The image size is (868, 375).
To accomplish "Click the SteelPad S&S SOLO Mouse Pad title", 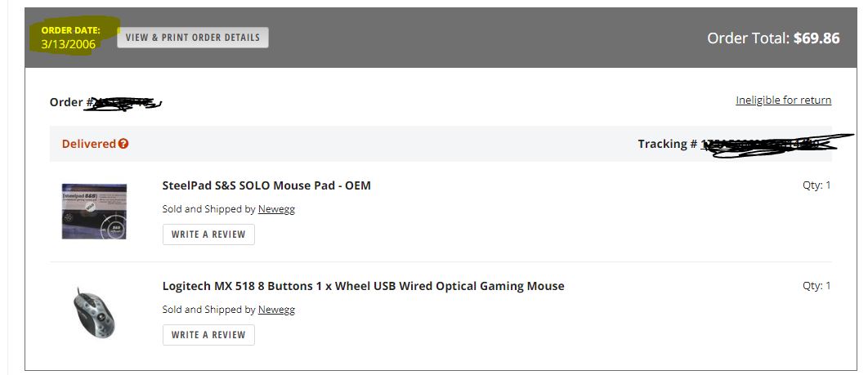I will 266,185.
